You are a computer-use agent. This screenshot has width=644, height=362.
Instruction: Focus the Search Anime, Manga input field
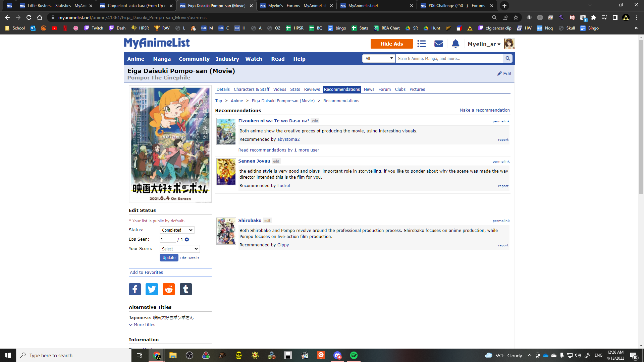pyautogui.click(x=449, y=59)
